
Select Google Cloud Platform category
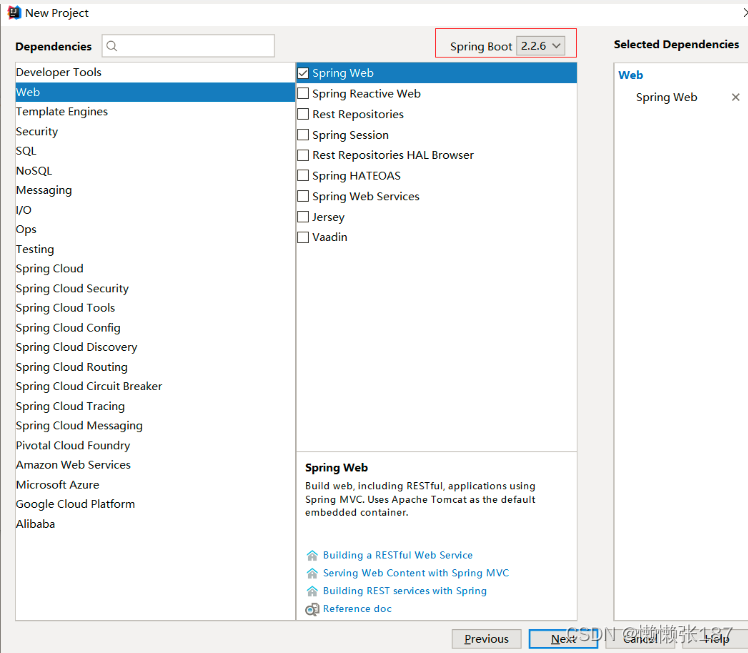point(155,504)
